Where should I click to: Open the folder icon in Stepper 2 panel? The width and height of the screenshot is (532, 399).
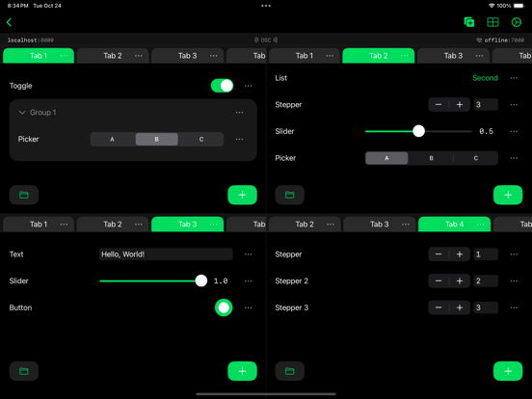point(289,371)
